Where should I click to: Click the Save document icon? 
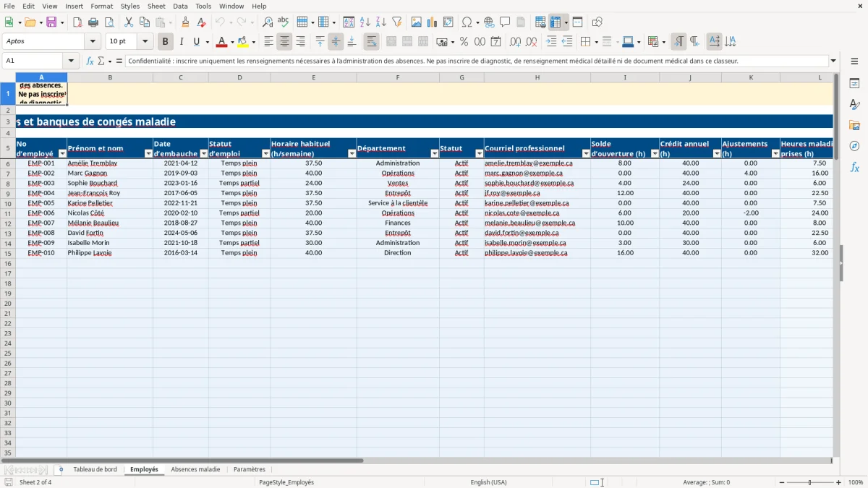[51, 22]
